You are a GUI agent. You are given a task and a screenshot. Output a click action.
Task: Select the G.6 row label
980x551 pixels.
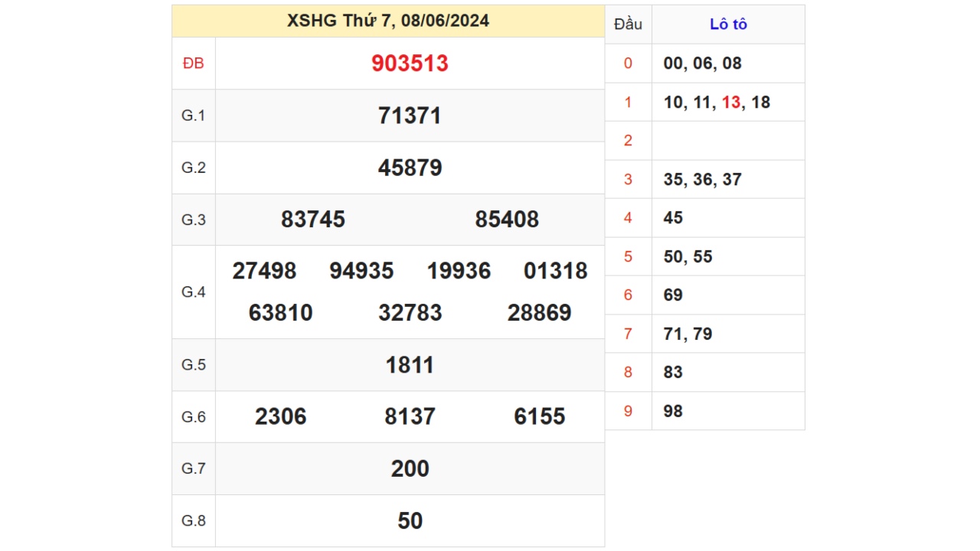pyautogui.click(x=194, y=417)
